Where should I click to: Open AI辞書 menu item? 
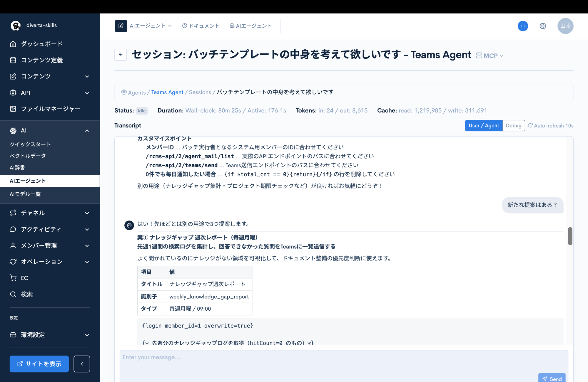[17, 167]
